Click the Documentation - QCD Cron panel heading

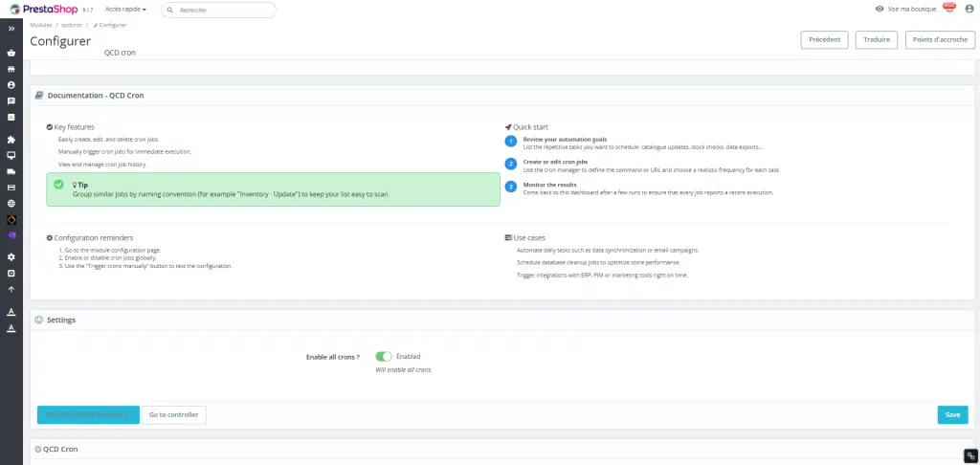tap(96, 96)
